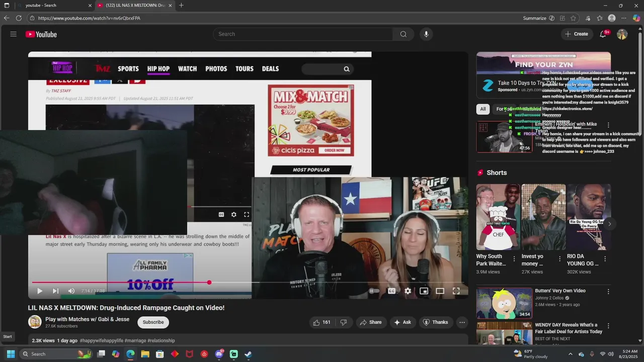Like the video with thumbs up

pyautogui.click(x=321, y=322)
